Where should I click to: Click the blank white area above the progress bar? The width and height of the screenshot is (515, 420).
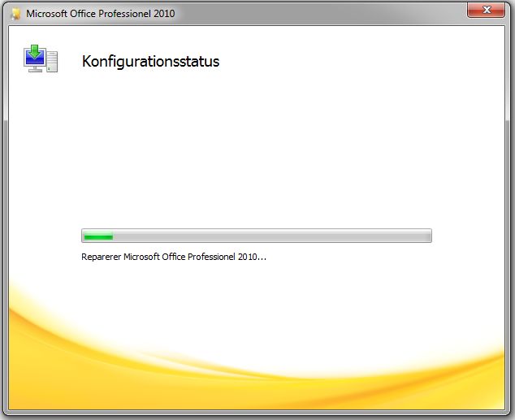coord(257,154)
